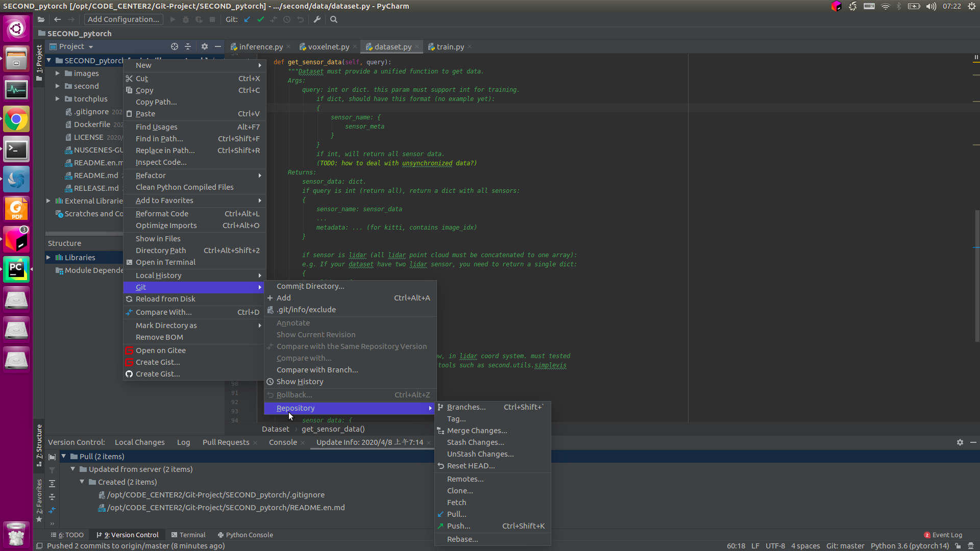Collapse the Created (2 items) node
Viewport: 980px width, 551px height.
point(82,482)
